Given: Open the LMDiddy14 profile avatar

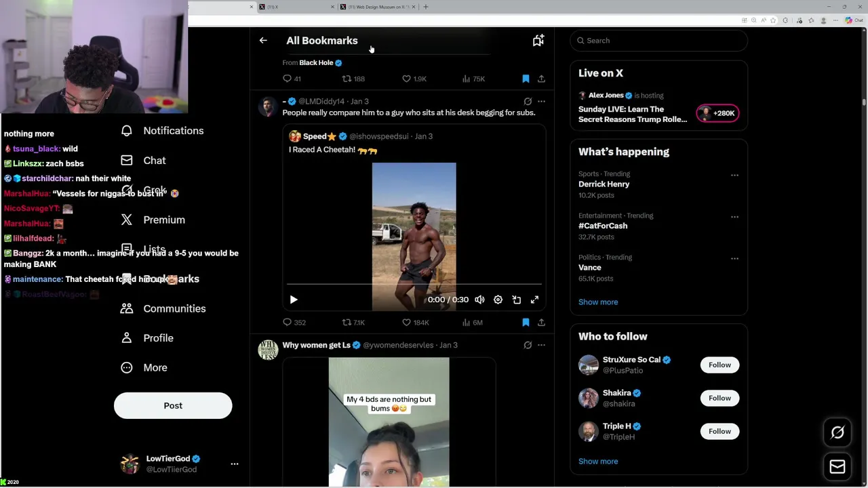Looking at the screenshot, I should pyautogui.click(x=268, y=106).
